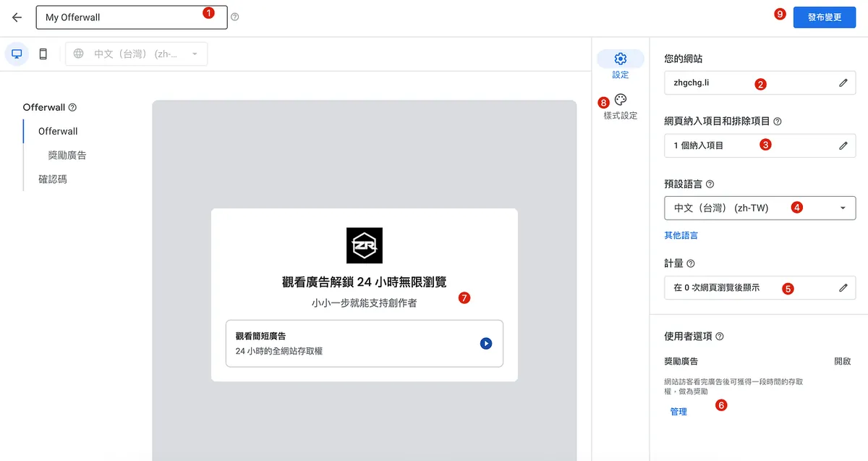Edit the 計量 metering setting
Viewport: 868px width, 461px height.
[x=843, y=287]
